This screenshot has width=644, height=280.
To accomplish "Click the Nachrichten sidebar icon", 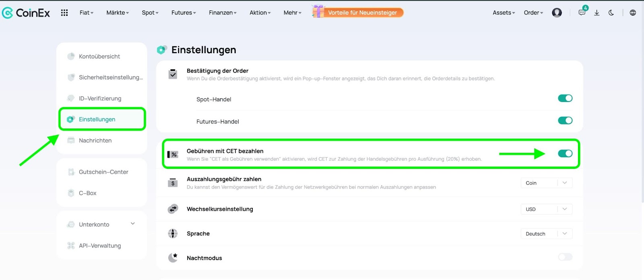I will [71, 140].
